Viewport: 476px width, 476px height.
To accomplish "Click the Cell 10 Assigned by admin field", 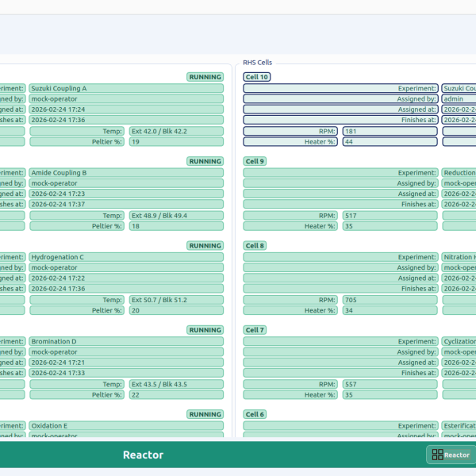I will tap(459, 99).
